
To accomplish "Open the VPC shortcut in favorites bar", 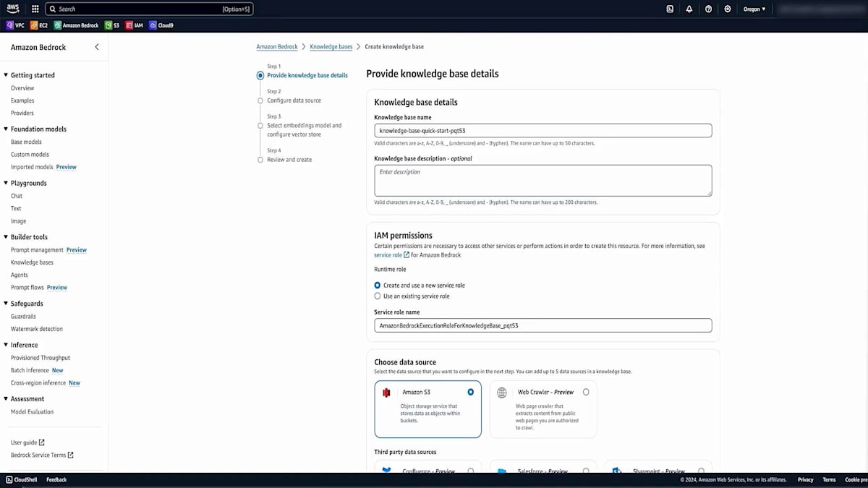I will click(16, 25).
